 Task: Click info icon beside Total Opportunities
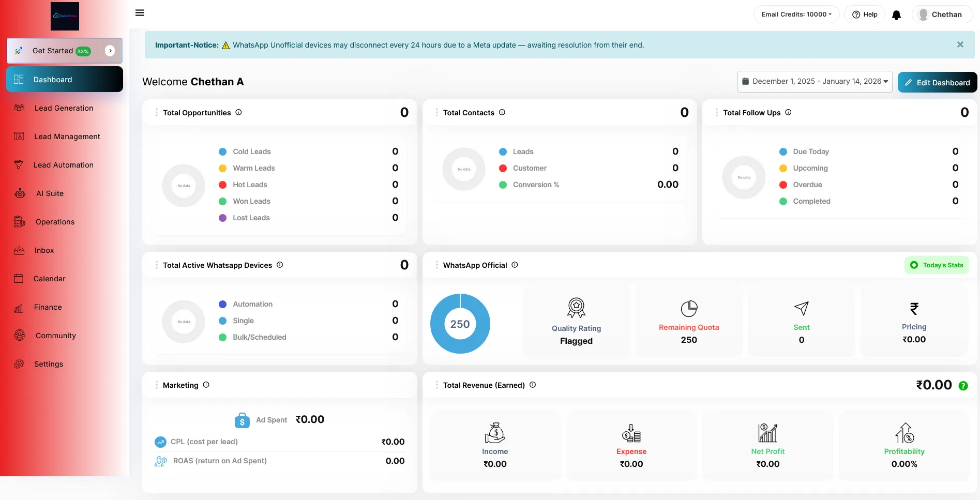(x=238, y=112)
